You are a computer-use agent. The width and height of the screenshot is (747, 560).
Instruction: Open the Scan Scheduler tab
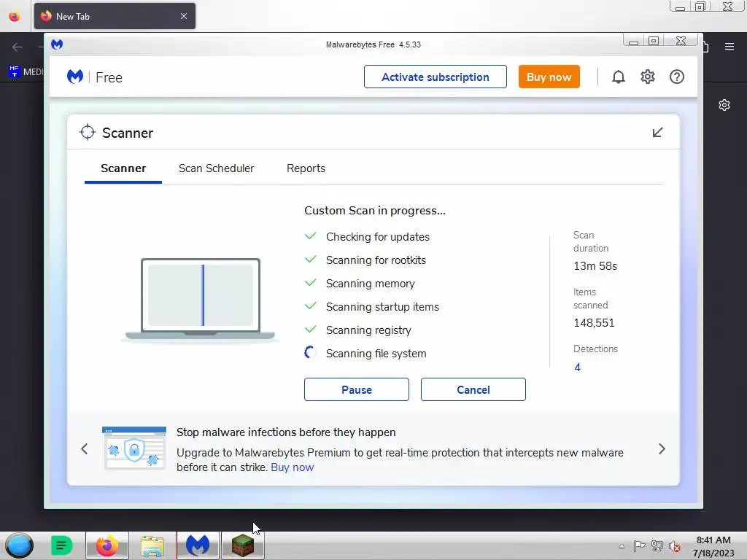pyautogui.click(x=216, y=168)
